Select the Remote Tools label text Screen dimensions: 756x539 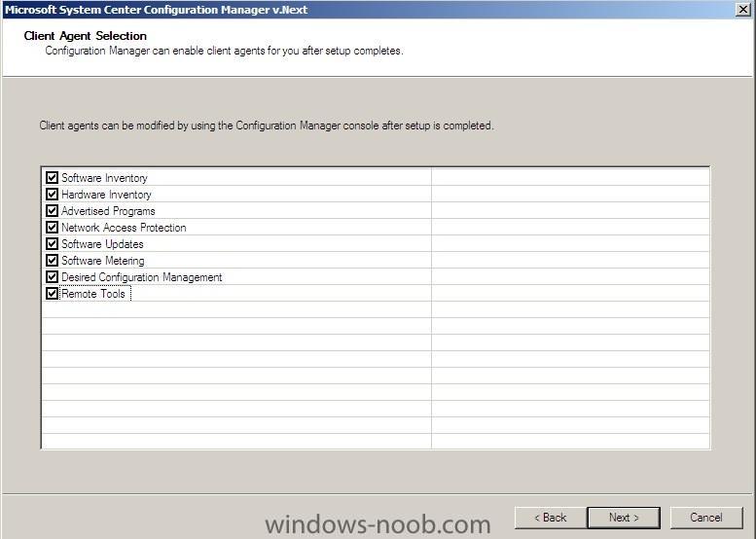93,294
